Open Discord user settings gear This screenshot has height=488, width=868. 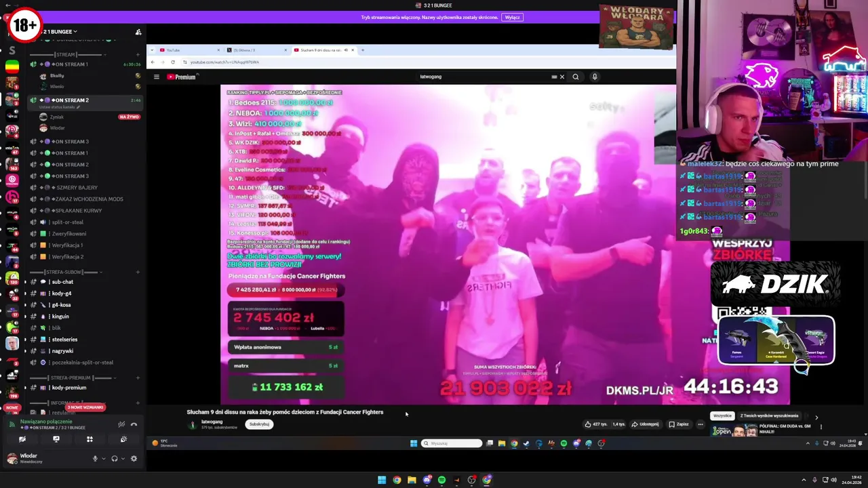point(134,459)
